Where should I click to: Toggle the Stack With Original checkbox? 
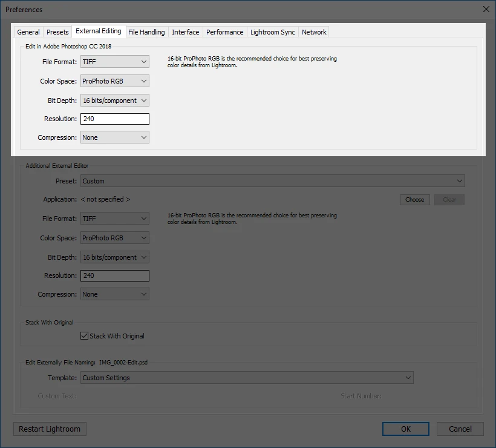coord(84,335)
